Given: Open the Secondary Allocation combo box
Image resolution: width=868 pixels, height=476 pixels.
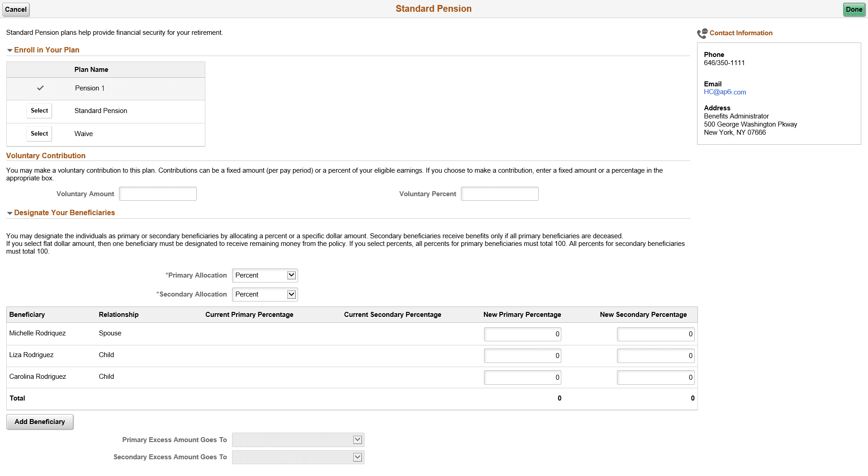Looking at the screenshot, I should click(x=265, y=294).
